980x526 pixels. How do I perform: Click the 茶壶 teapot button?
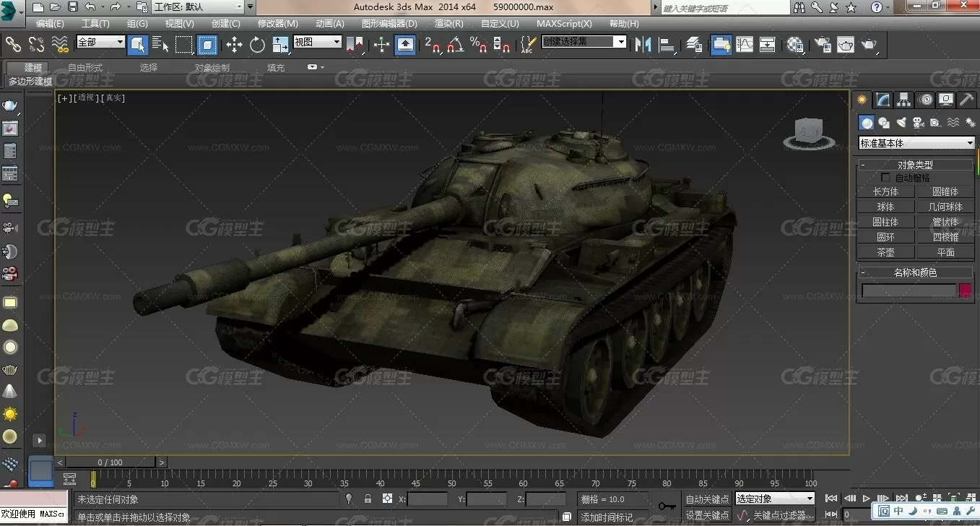885,252
